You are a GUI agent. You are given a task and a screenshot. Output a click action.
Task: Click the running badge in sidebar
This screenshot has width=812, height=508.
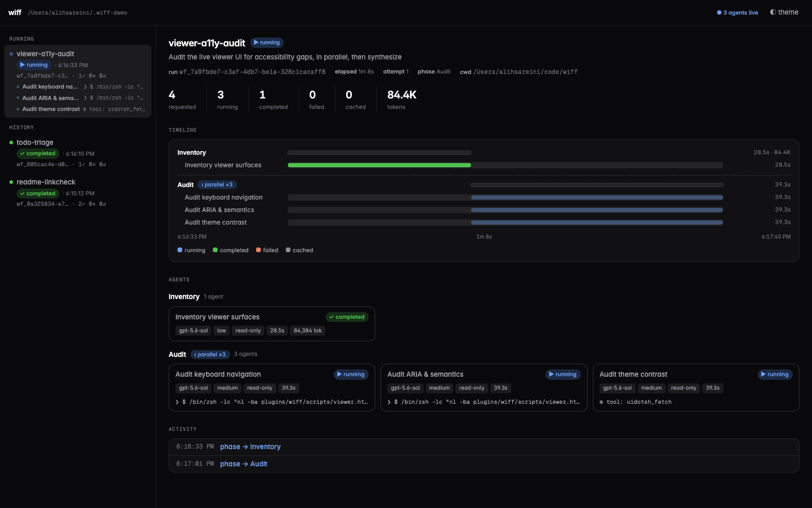(34, 65)
